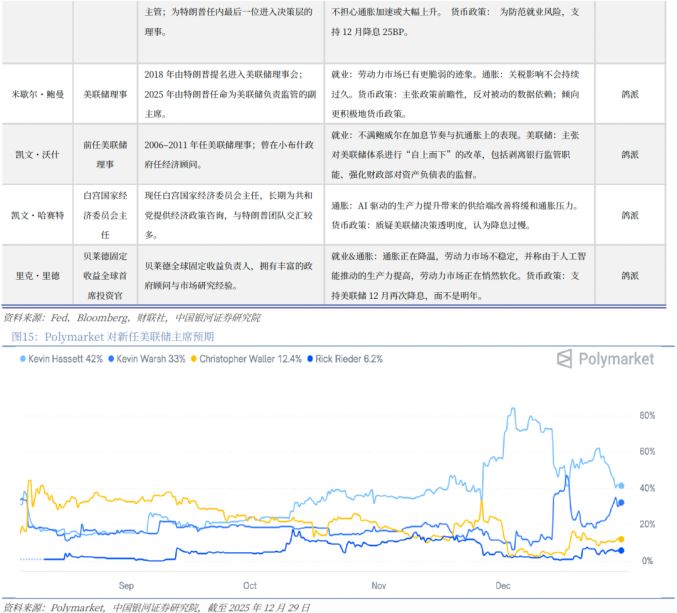Click the dark blue Rick Rieder legend dot
The height and width of the screenshot is (613, 677).
coord(312,357)
